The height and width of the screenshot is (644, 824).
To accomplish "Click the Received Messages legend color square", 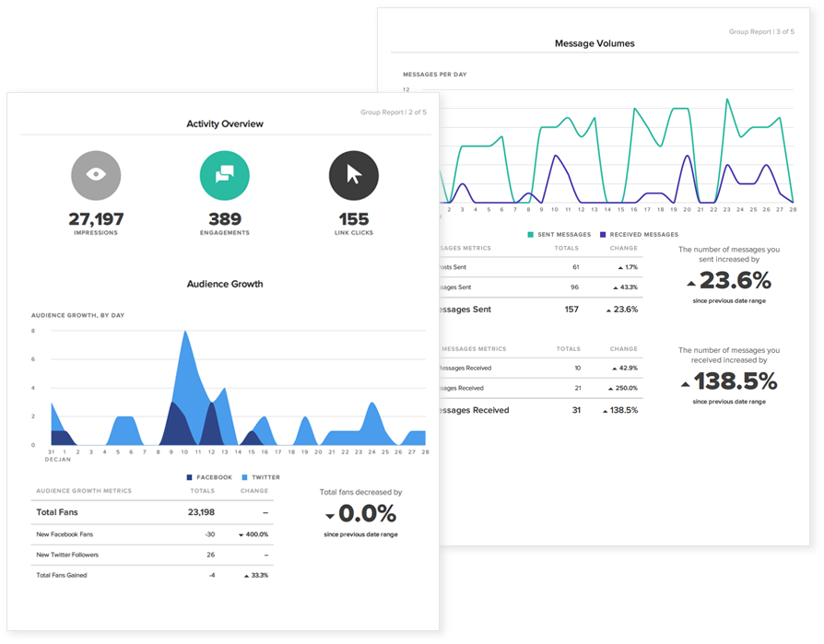I will click(603, 235).
